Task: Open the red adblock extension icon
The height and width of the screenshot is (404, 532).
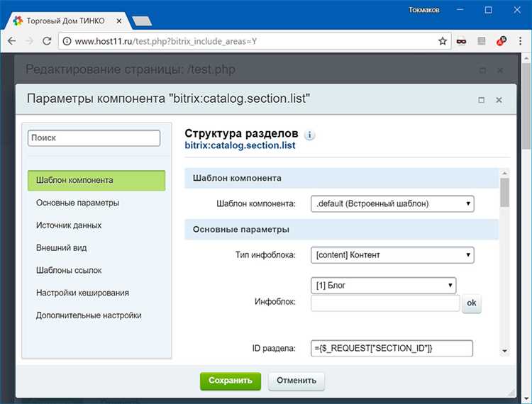Action: (x=501, y=41)
